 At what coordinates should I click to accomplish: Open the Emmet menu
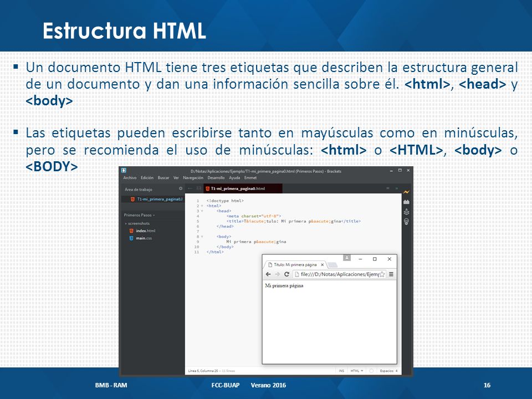[x=250, y=178]
